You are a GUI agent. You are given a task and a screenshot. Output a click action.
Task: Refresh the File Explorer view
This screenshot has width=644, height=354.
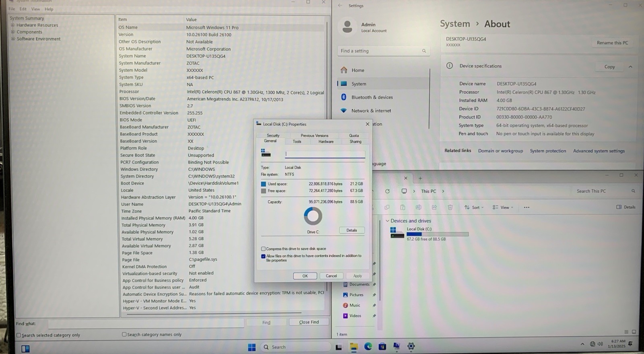pyautogui.click(x=387, y=191)
